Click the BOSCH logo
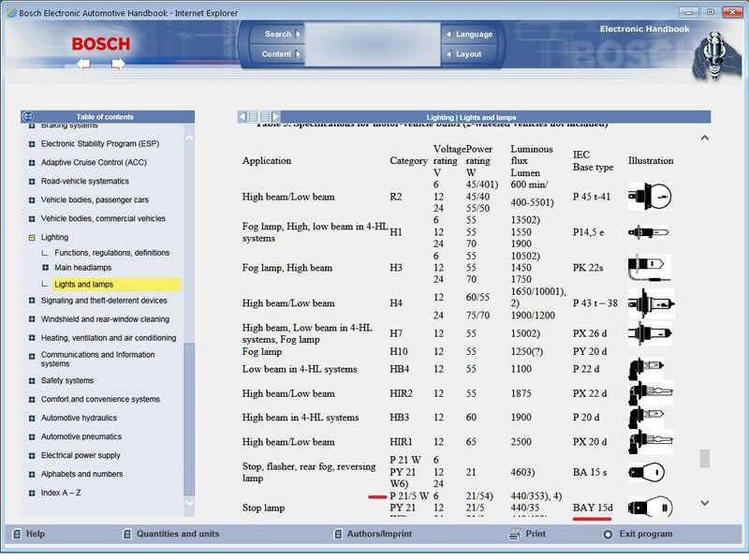This screenshot has width=749, height=560. pos(101,44)
